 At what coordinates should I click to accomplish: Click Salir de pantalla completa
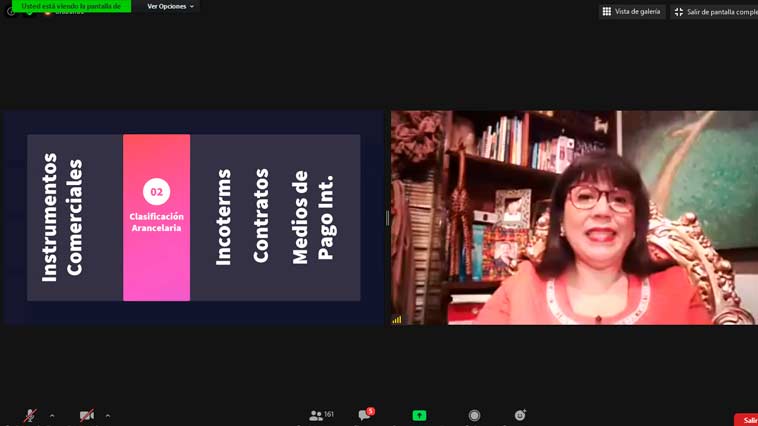pos(715,12)
